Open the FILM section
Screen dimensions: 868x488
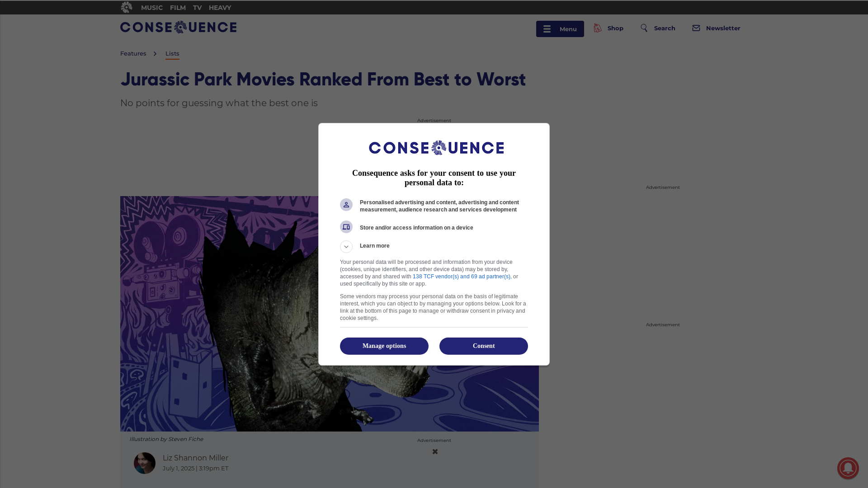click(x=178, y=8)
